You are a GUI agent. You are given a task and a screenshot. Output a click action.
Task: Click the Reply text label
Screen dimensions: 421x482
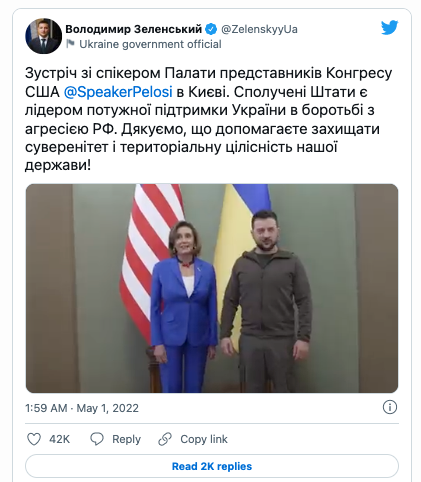click(126, 439)
